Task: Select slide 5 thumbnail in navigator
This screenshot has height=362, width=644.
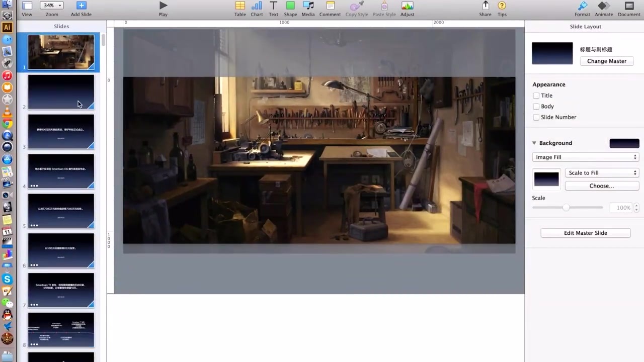Action: pos(61,211)
